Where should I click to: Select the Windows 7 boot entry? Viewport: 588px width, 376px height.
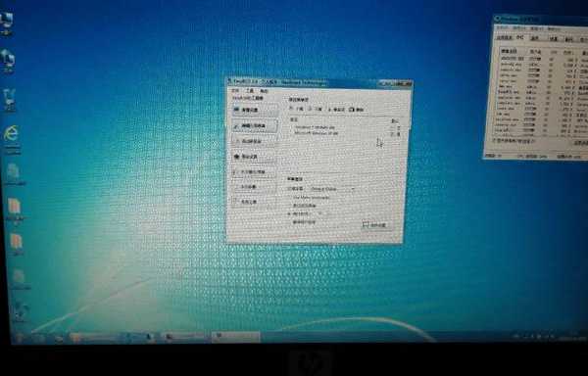[x=315, y=127]
